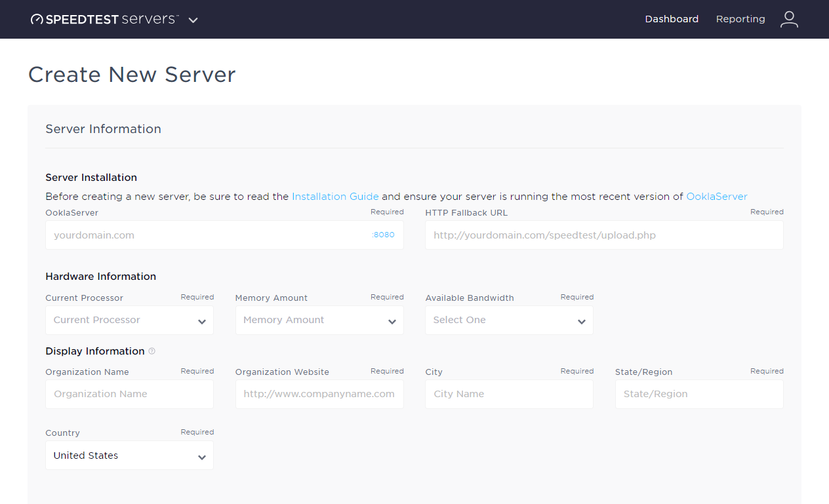Click the Speedtest Servers logo
Image resolution: width=829 pixels, height=504 pixels.
coord(105,19)
